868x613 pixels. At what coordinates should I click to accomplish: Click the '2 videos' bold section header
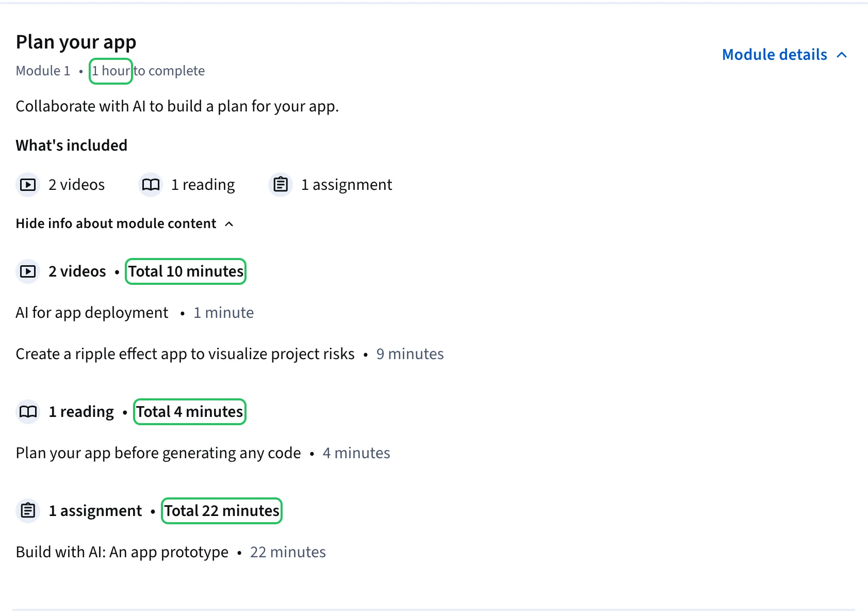coord(77,271)
